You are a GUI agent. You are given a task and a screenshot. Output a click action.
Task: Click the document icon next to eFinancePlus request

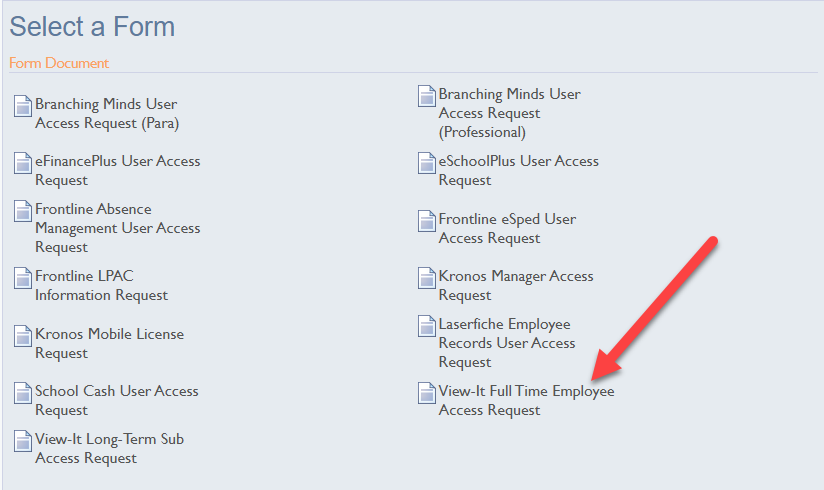point(23,163)
